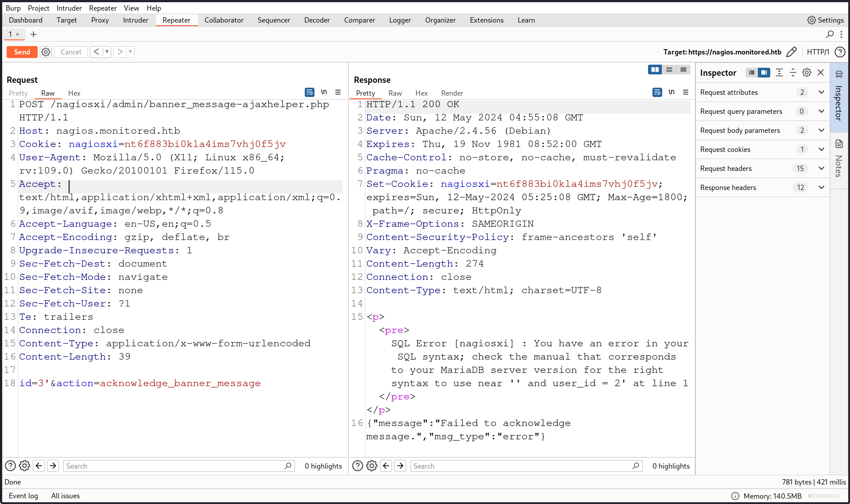Select combined tabbed layout view
This screenshot has height=504, width=850.
pyautogui.click(x=683, y=70)
